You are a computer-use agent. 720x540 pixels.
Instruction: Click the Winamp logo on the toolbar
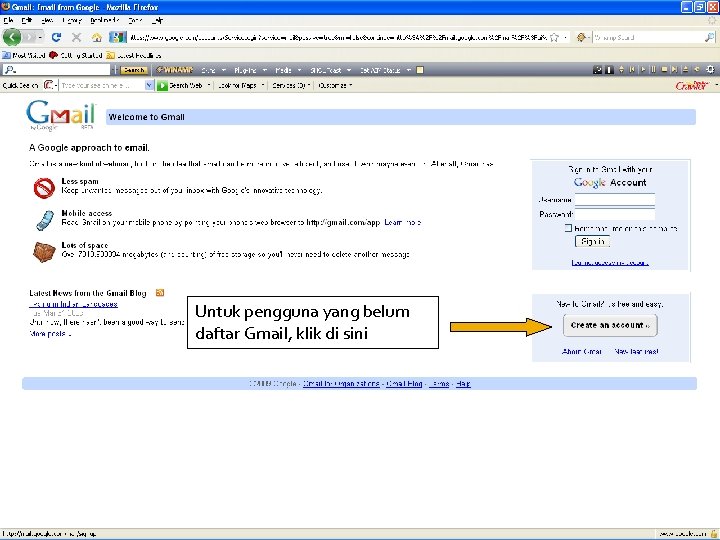coord(174,70)
